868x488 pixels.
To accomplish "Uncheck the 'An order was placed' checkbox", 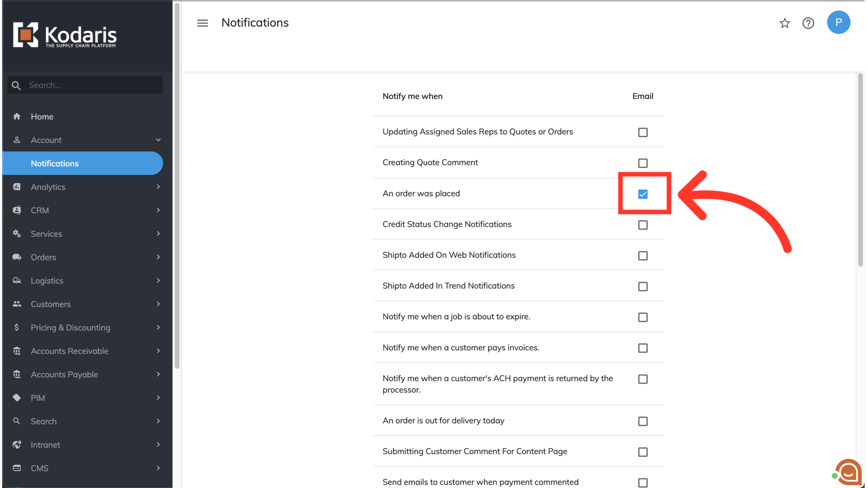I will [x=643, y=194].
